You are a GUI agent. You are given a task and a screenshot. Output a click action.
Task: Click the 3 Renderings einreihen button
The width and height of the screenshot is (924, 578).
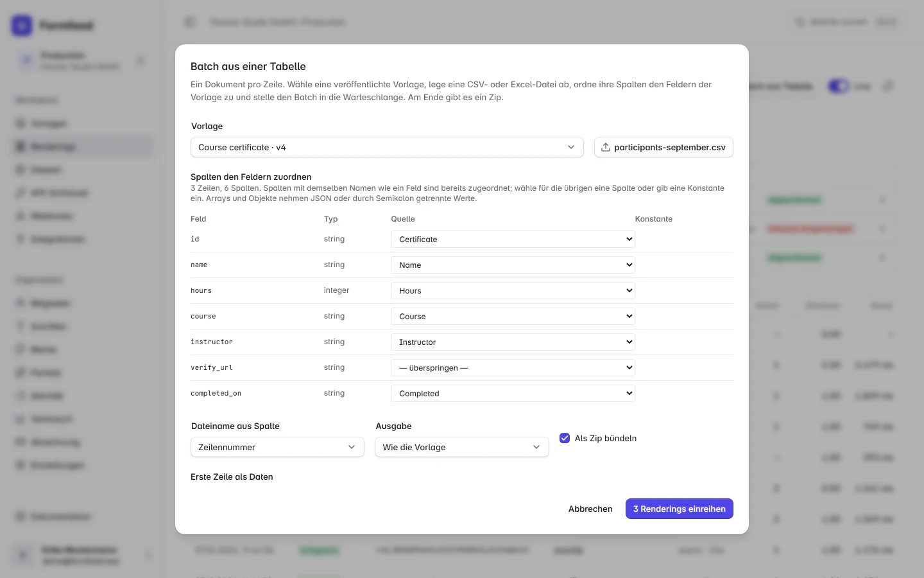pos(680,509)
